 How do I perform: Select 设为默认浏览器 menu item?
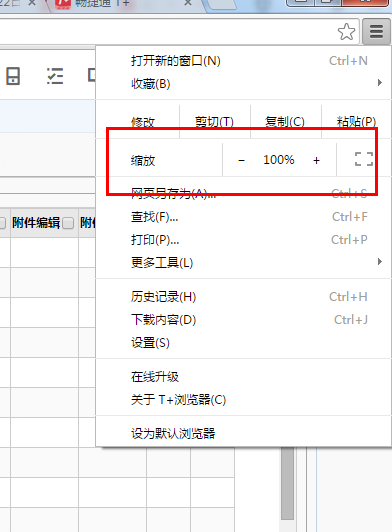click(x=243, y=433)
